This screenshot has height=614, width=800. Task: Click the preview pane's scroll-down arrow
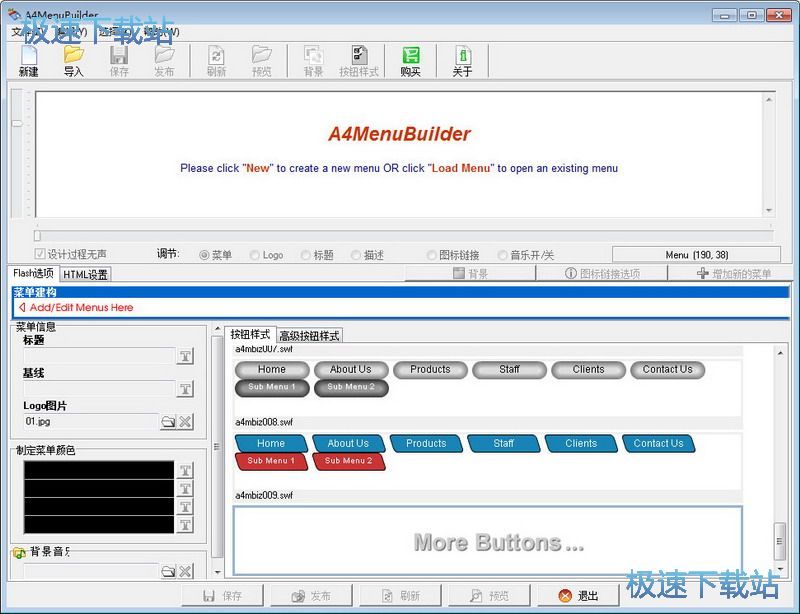pos(769,210)
